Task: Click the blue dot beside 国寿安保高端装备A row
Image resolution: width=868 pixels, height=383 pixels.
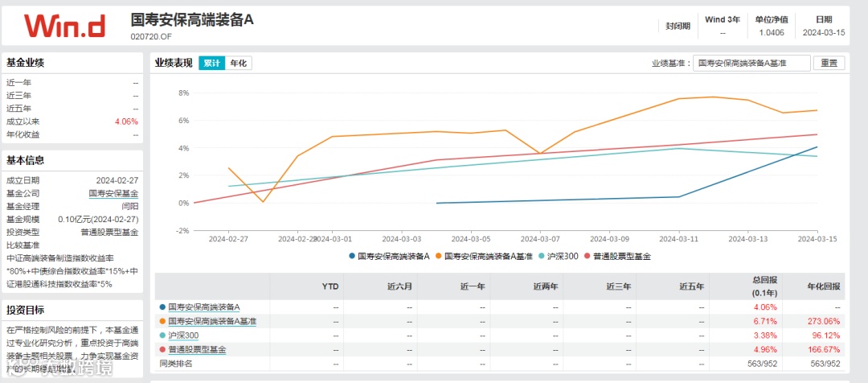Action: pos(162,307)
